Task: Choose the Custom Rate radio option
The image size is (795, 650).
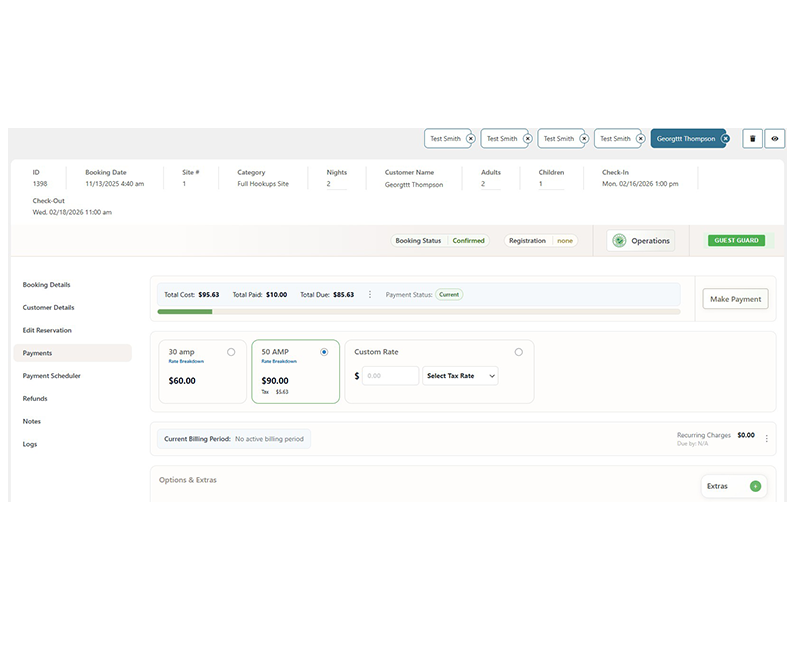Action: [518, 352]
